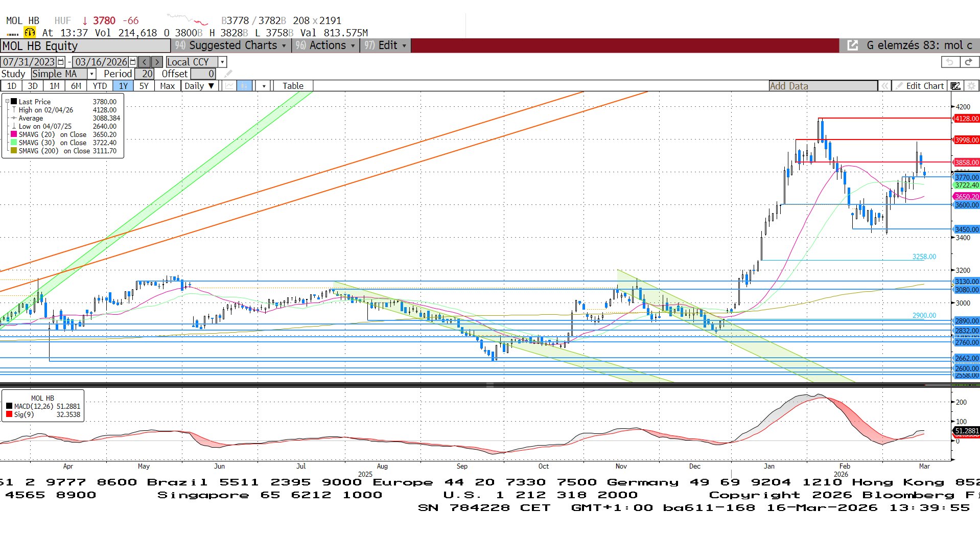Click the Edit Chart button
Image resolution: width=980 pixels, height=534 pixels.
[920, 86]
